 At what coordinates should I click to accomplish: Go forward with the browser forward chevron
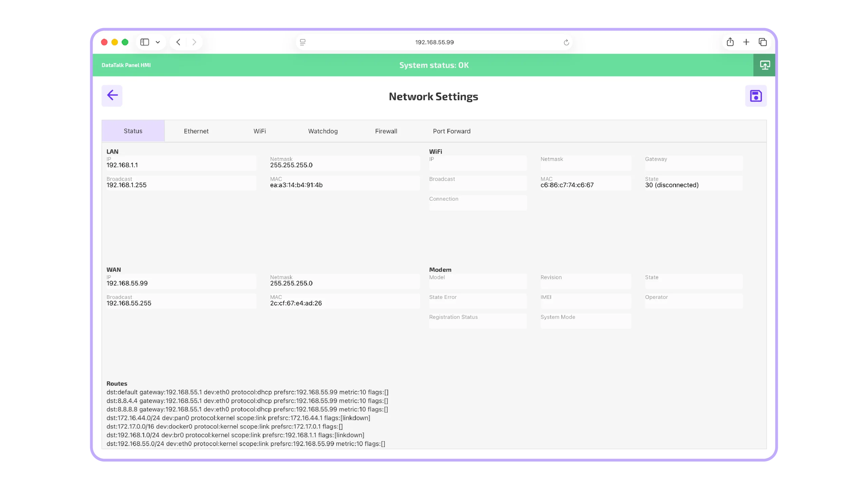[x=194, y=42]
